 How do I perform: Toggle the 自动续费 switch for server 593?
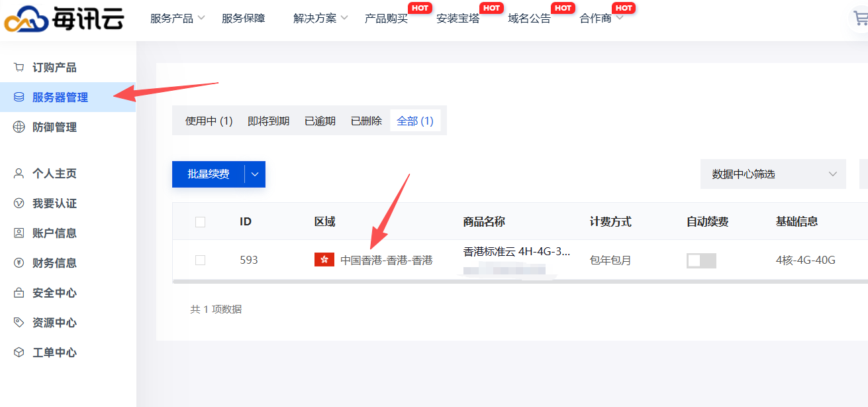click(701, 261)
